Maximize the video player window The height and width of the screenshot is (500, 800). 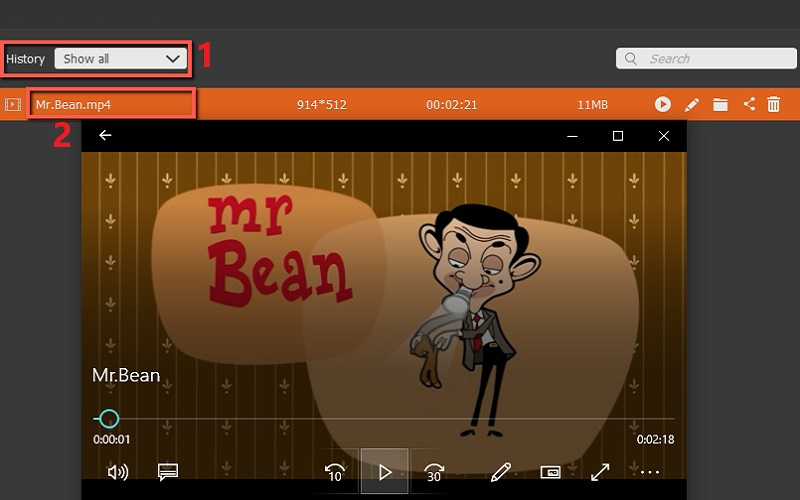click(x=618, y=136)
